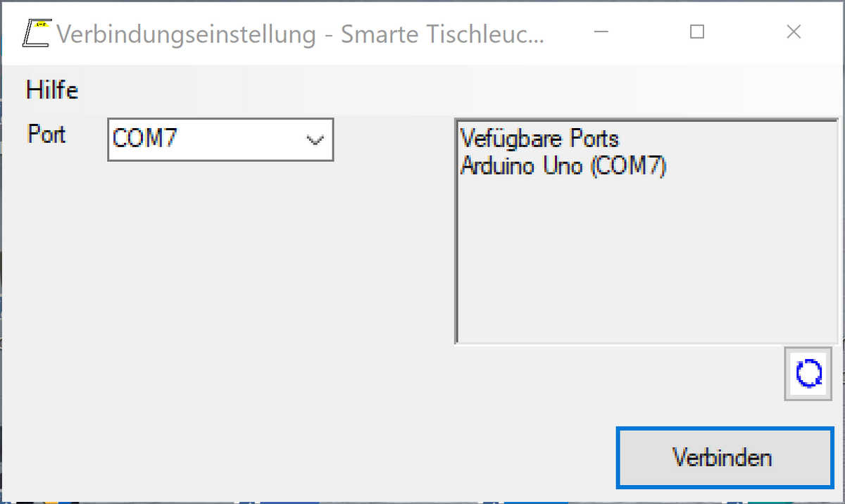Minimize the Verbindungseinstellung window
This screenshot has height=504, width=845.
click(x=601, y=32)
